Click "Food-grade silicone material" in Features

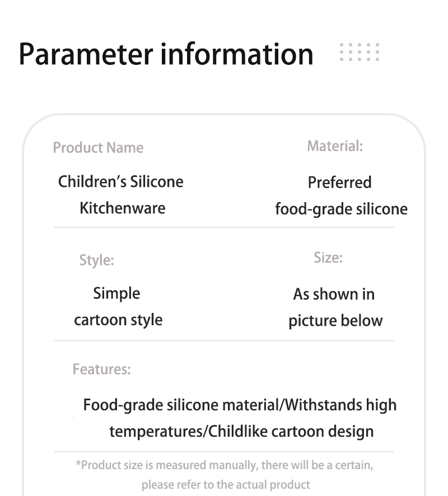180,405
